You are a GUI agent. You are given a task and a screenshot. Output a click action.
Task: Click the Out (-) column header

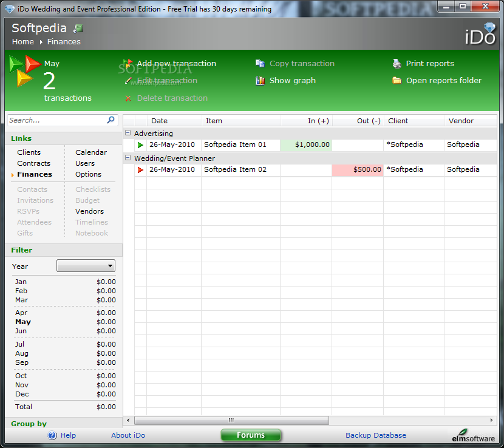pyautogui.click(x=358, y=121)
